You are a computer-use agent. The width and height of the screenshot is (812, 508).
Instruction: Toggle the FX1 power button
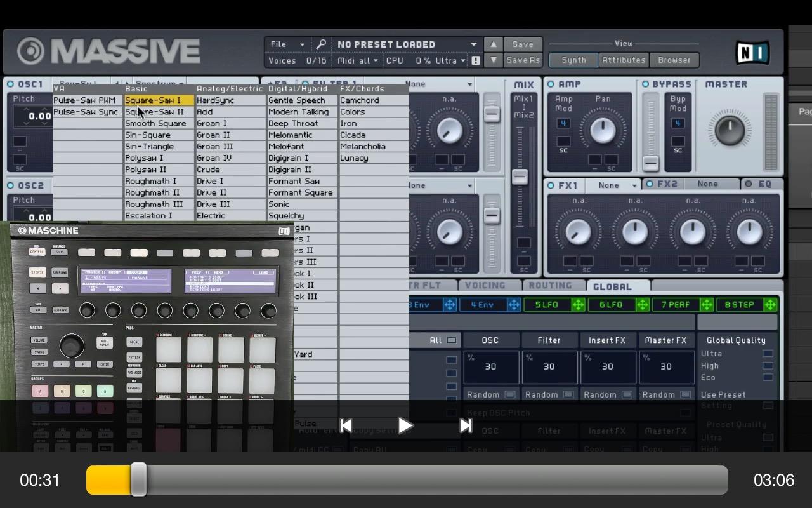[551, 185]
